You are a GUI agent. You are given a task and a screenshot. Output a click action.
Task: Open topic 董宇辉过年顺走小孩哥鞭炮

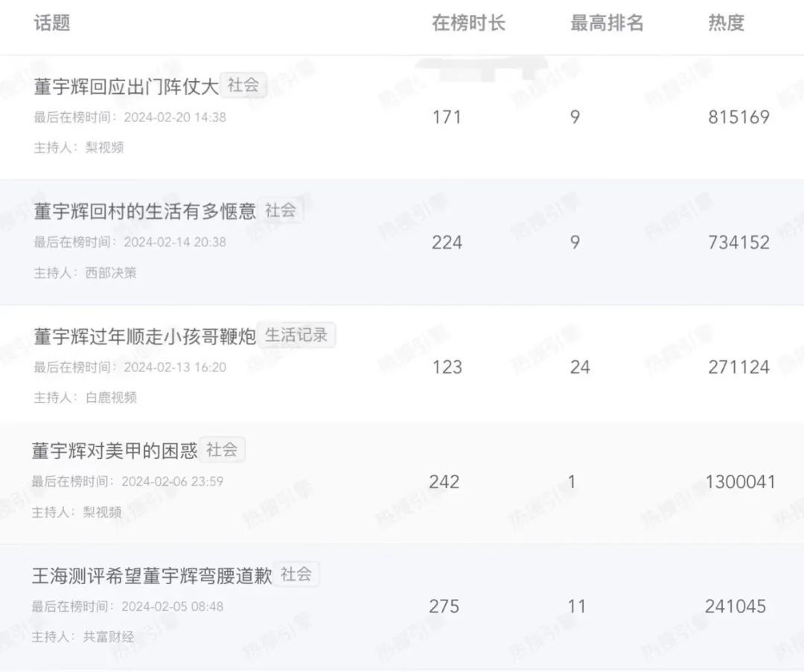144,336
